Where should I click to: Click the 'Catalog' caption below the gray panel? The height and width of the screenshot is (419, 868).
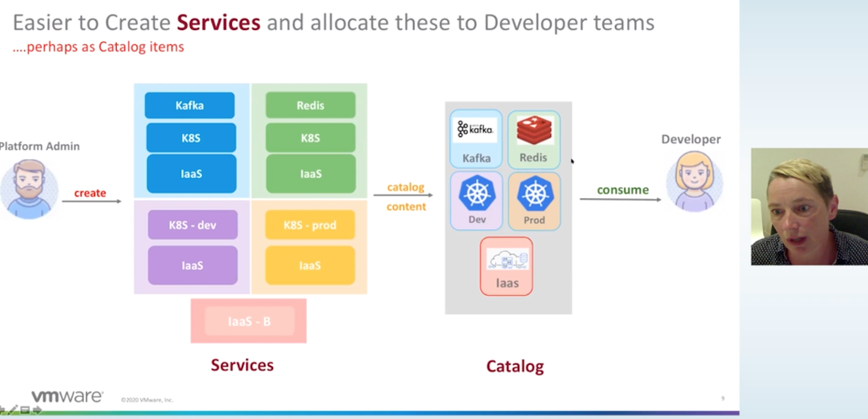515,366
